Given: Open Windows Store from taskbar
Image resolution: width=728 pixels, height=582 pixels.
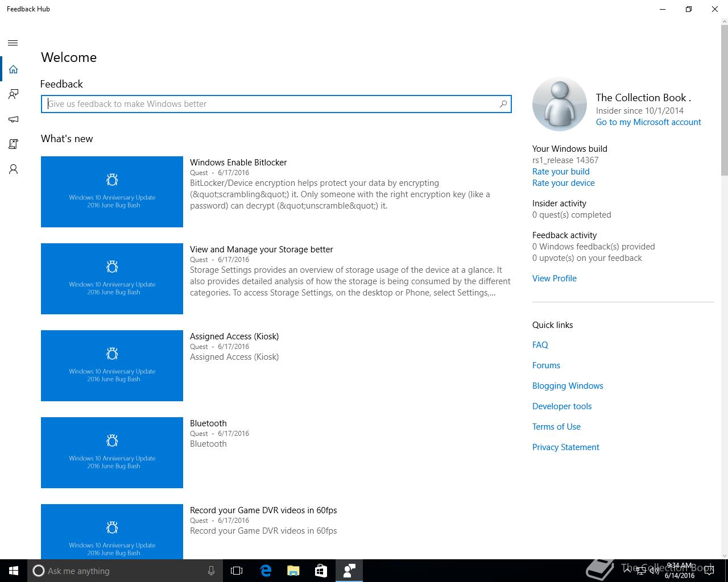Looking at the screenshot, I should click(x=321, y=571).
